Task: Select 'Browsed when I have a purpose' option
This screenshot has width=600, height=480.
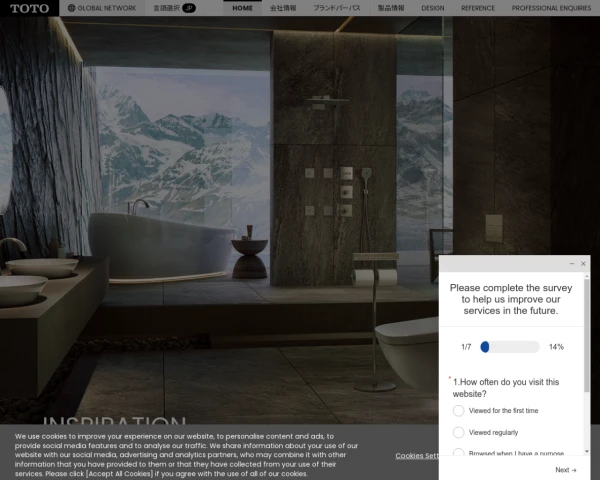Action: (509, 453)
